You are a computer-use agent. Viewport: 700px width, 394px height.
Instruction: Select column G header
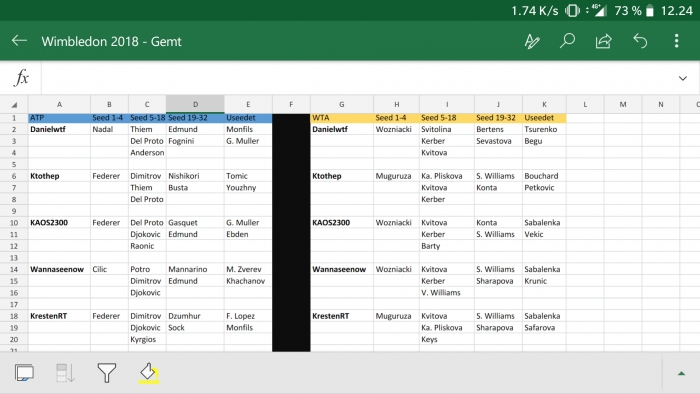[x=342, y=104]
